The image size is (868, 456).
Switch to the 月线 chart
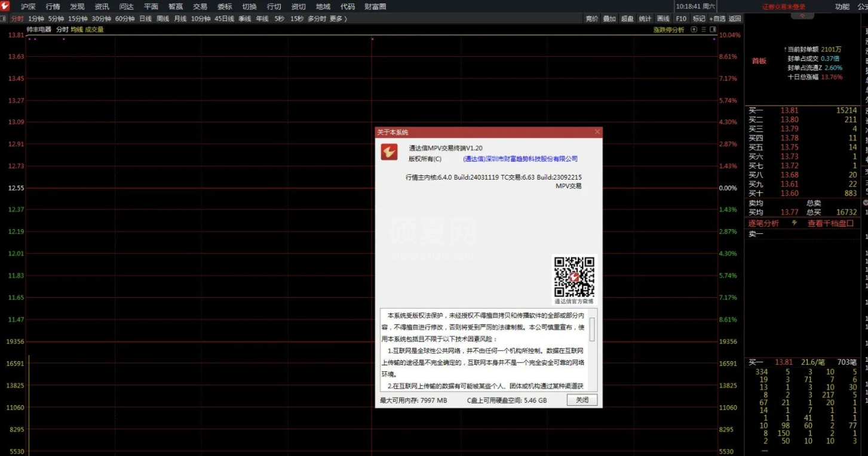180,19
